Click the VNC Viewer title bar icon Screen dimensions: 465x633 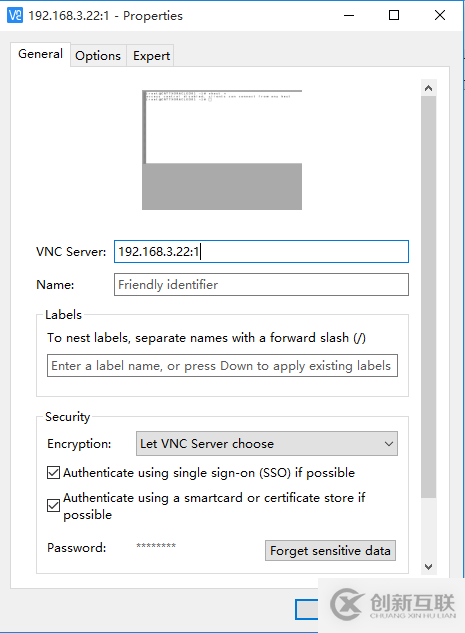click(15, 15)
